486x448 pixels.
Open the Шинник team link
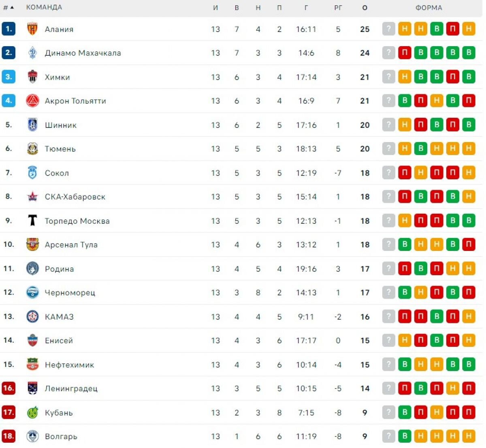(61, 125)
